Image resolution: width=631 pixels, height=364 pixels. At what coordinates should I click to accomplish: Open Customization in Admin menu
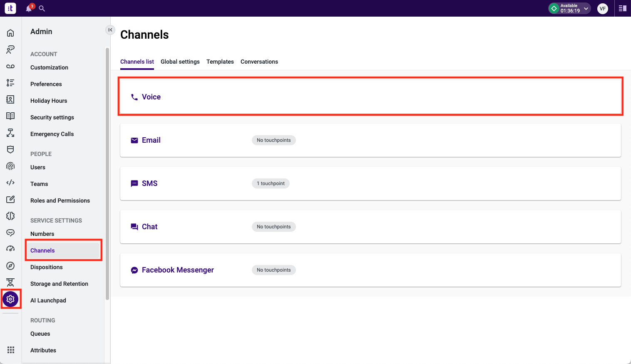(x=49, y=67)
